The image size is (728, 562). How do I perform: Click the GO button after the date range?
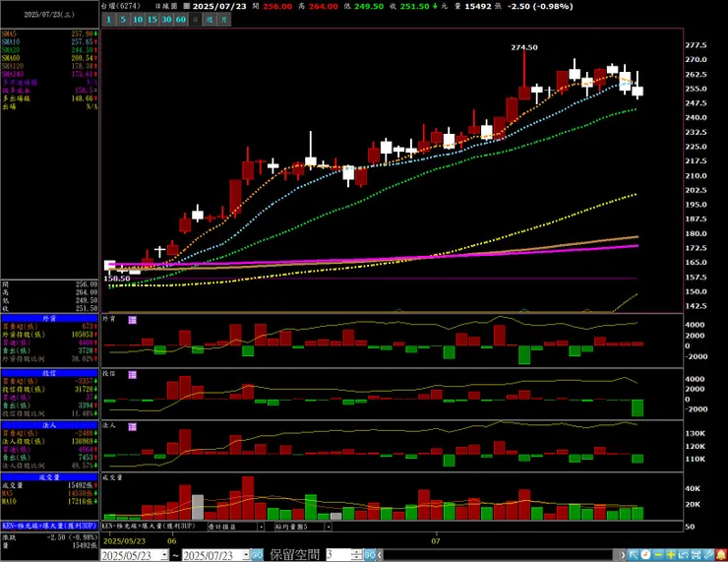257,554
